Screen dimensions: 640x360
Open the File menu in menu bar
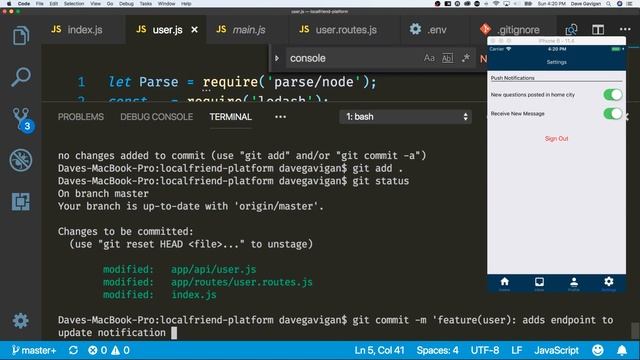click(39, 4)
